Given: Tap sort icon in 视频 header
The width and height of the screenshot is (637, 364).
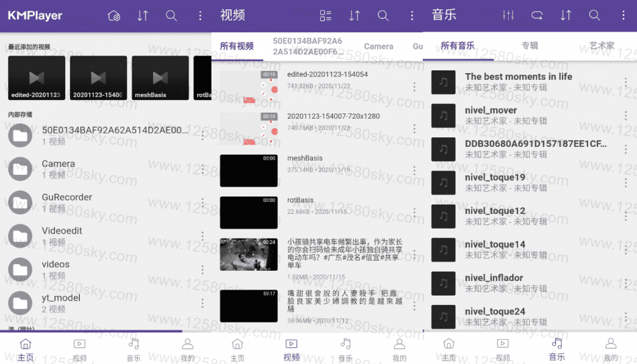Looking at the screenshot, I should pos(354,16).
